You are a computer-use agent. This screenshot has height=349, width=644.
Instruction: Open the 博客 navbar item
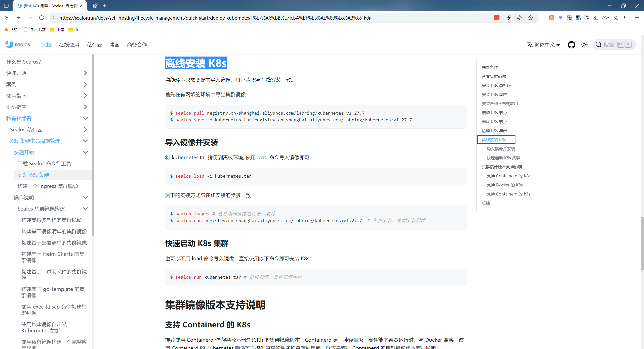click(114, 45)
